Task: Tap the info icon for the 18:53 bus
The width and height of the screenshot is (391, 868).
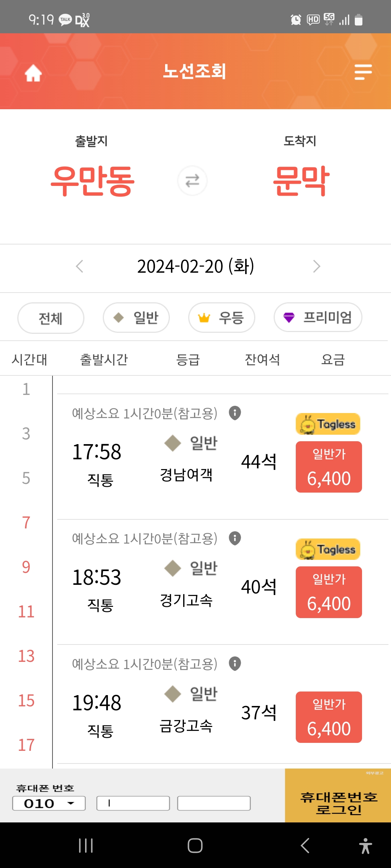Action: click(235, 538)
